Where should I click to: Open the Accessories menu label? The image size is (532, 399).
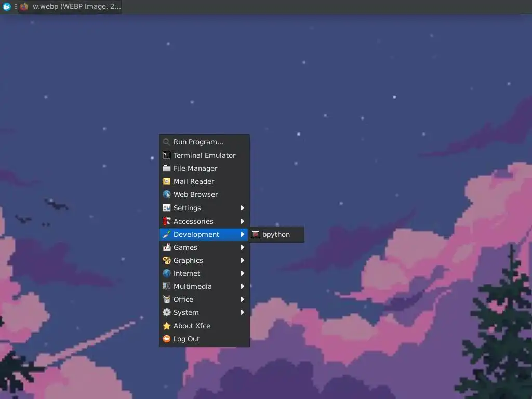[193, 221]
